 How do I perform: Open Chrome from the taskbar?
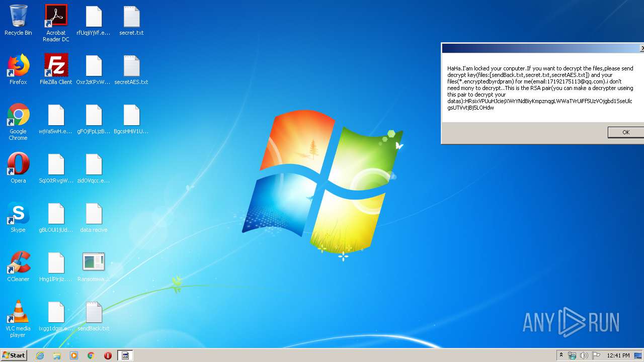(x=91, y=355)
